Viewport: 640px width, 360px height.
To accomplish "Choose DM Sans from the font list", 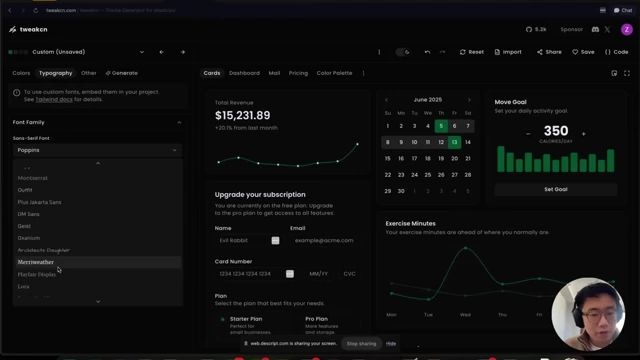I will [x=97, y=214].
